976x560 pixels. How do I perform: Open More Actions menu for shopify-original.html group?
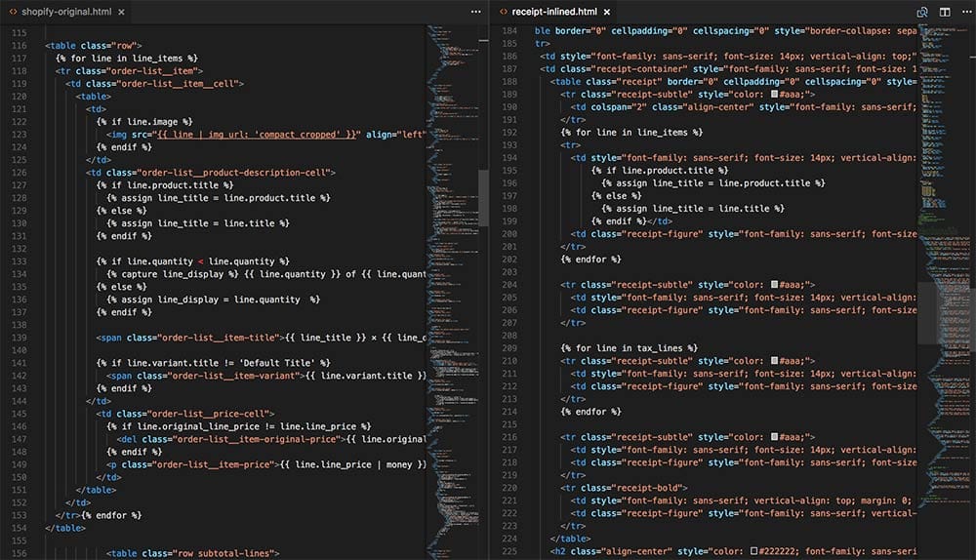pyautogui.click(x=476, y=12)
